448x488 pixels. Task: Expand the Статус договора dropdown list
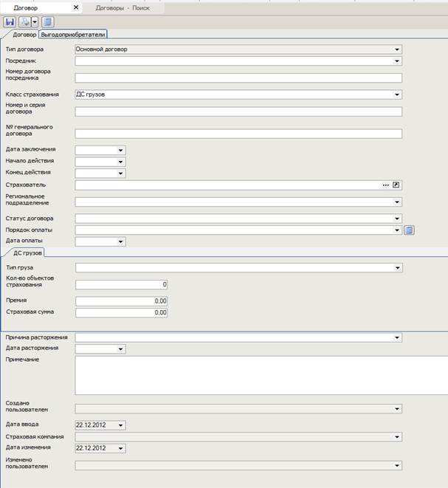[397, 219]
